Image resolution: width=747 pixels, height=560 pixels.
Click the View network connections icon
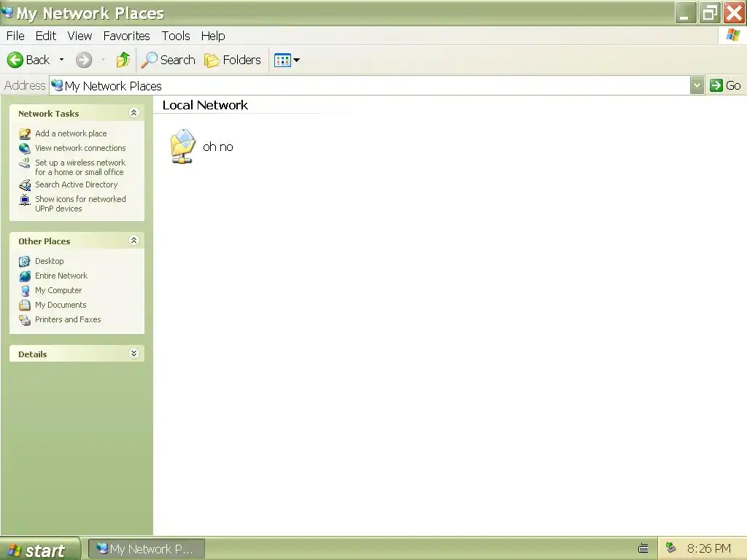coord(25,149)
